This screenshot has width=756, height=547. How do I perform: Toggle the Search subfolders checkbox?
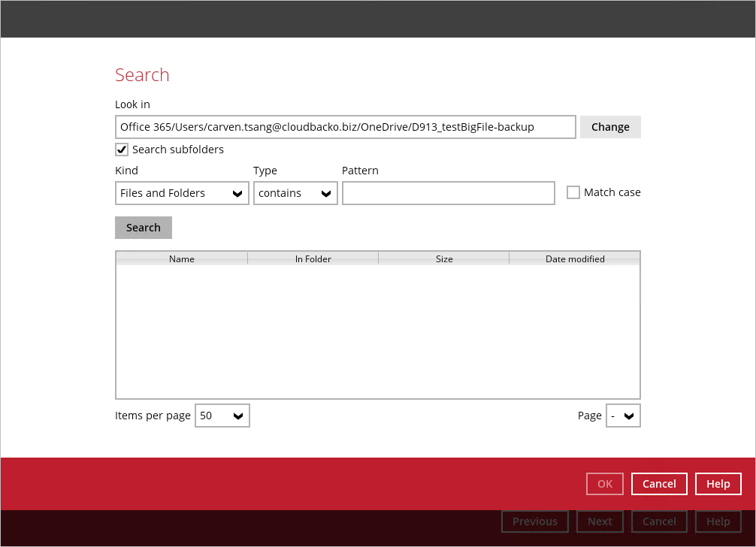coord(122,150)
